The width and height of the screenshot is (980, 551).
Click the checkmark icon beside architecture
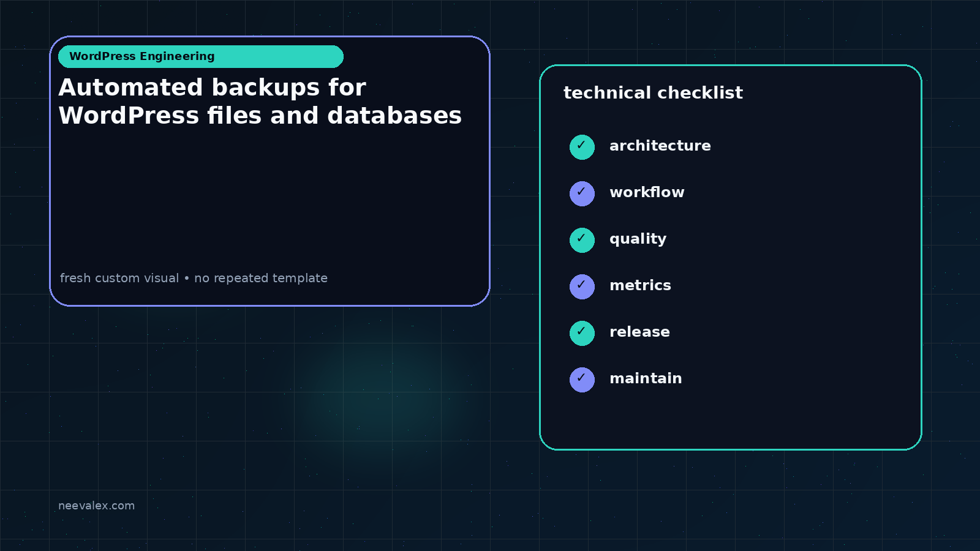[582, 147]
